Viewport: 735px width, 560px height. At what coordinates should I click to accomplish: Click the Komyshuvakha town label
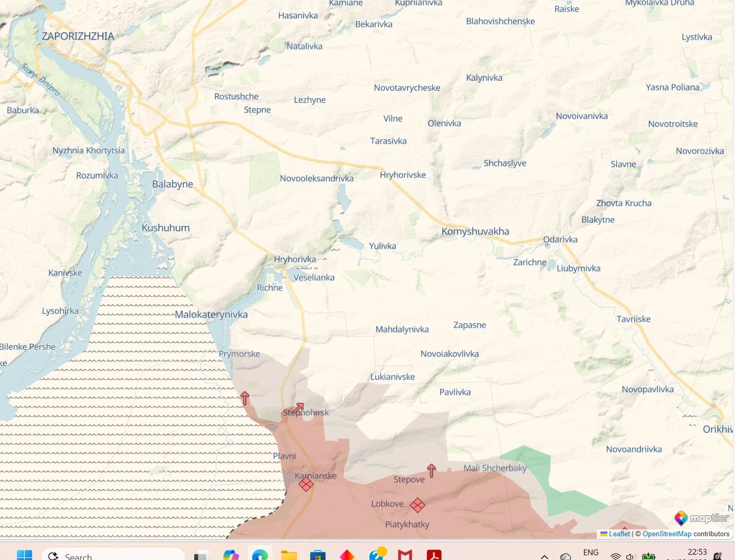[475, 231]
